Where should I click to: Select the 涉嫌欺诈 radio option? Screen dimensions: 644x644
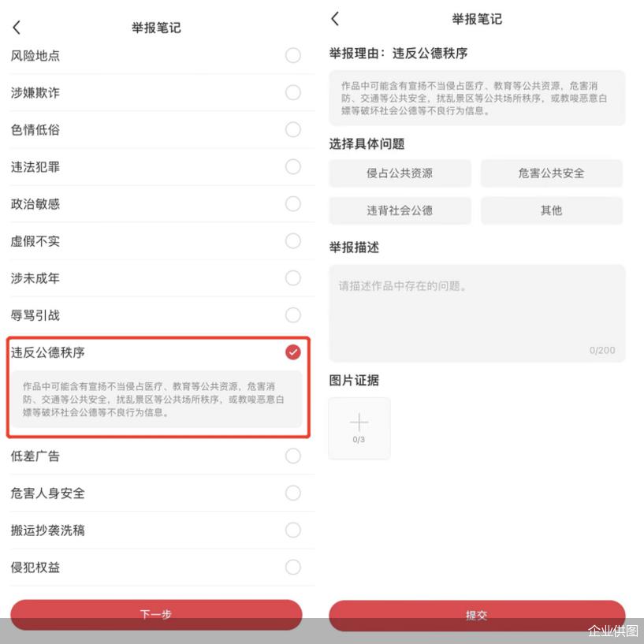coord(293,92)
